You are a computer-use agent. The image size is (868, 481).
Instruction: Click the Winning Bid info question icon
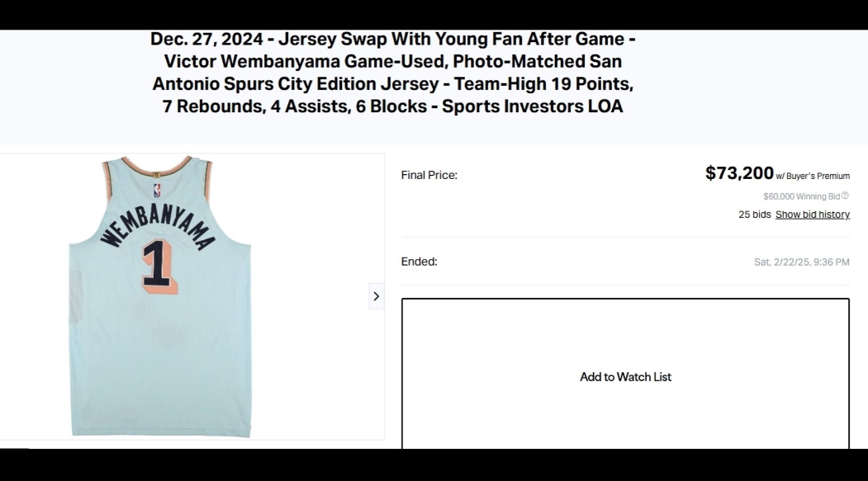coord(846,196)
